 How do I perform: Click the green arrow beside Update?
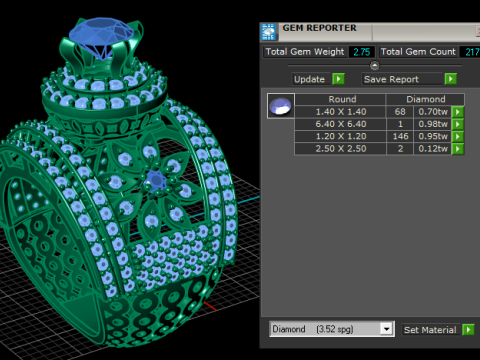pos(338,79)
